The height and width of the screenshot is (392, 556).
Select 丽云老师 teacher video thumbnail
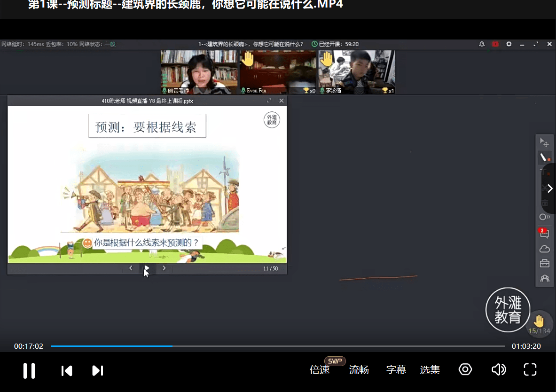199,72
